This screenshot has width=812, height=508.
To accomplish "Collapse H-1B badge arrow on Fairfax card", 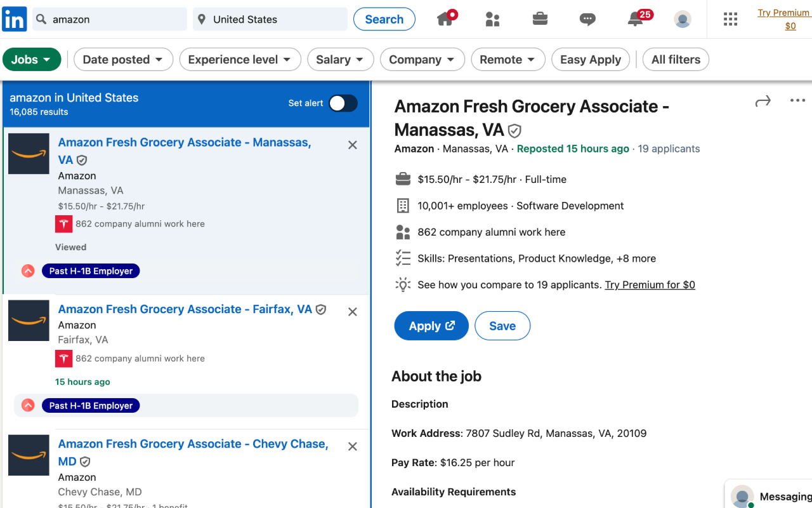I will (x=28, y=406).
